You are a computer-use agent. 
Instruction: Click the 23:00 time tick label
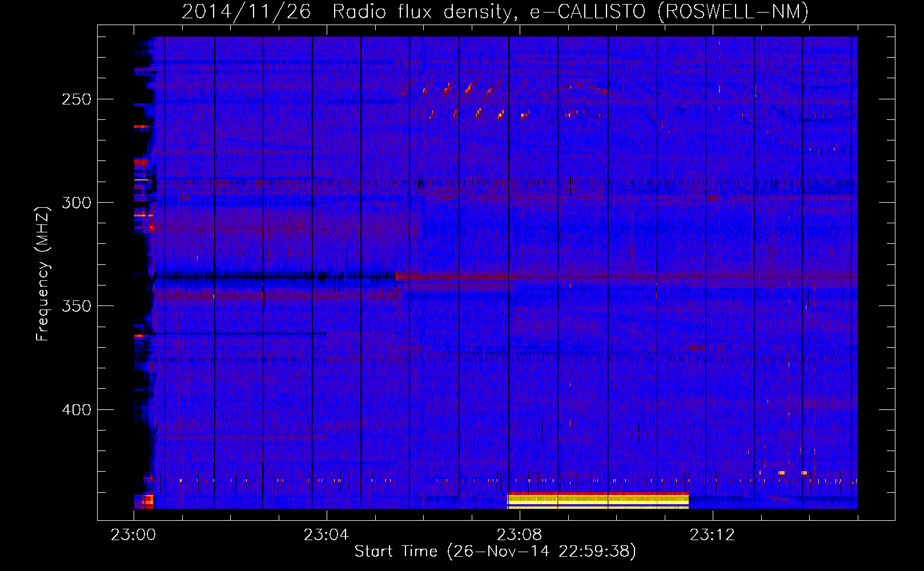pyautogui.click(x=134, y=535)
